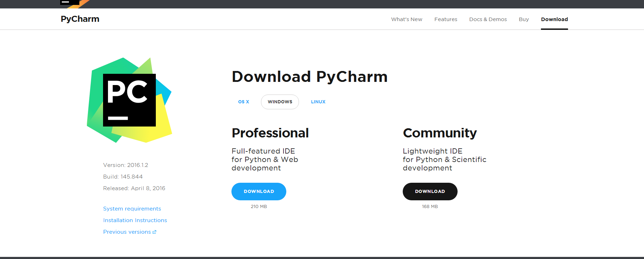The width and height of the screenshot is (644, 259).
Task: Switch to the OS X tab
Action: pyautogui.click(x=244, y=102)
